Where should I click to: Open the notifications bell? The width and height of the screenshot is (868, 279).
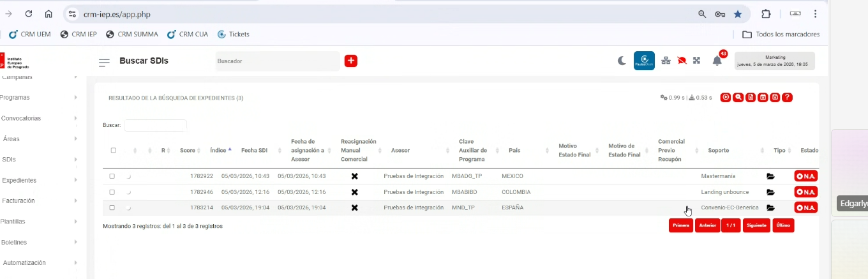717,61
